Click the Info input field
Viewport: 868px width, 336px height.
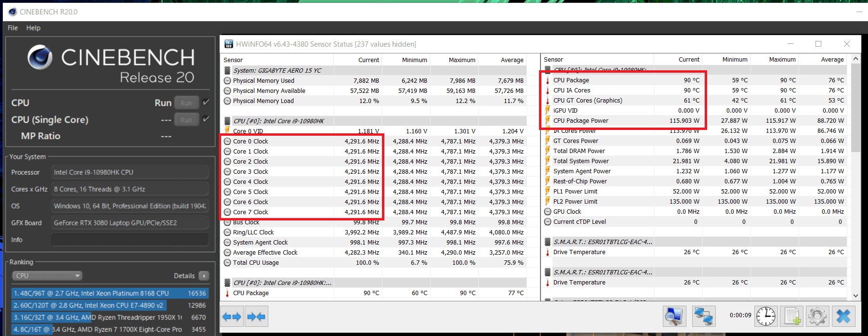tap(130, 240)
